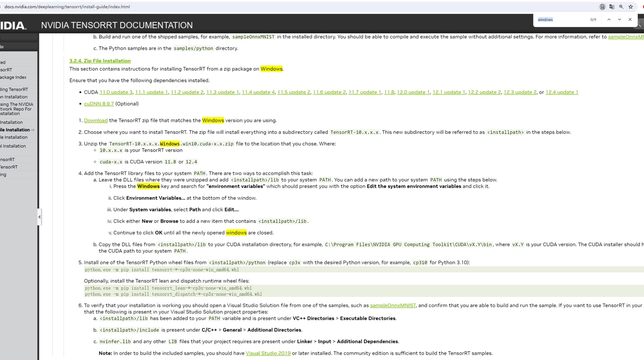644x360 pixels.
Task: Click the 'Download' link in step 1
Action: pos(96,120)
